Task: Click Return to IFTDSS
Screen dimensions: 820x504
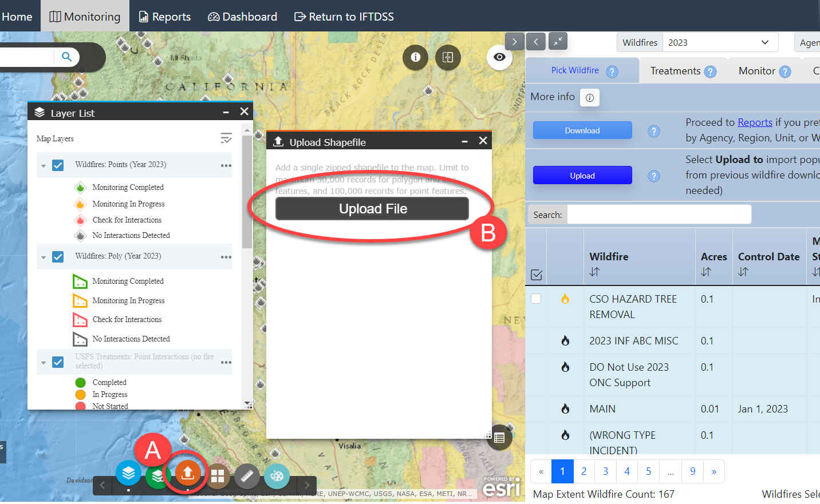Action: click(x=344, y=17)
